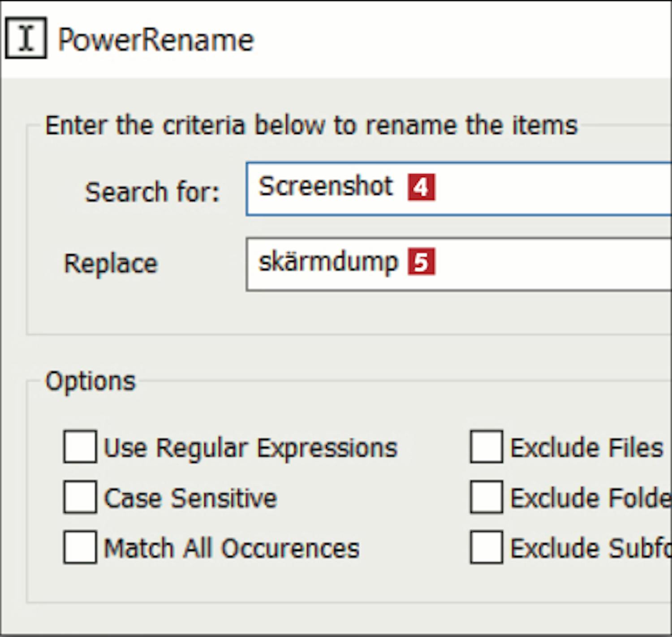Screen dimensions: 672x637
Task: Click the 'Search for:' label
Action: coord(152,192)
